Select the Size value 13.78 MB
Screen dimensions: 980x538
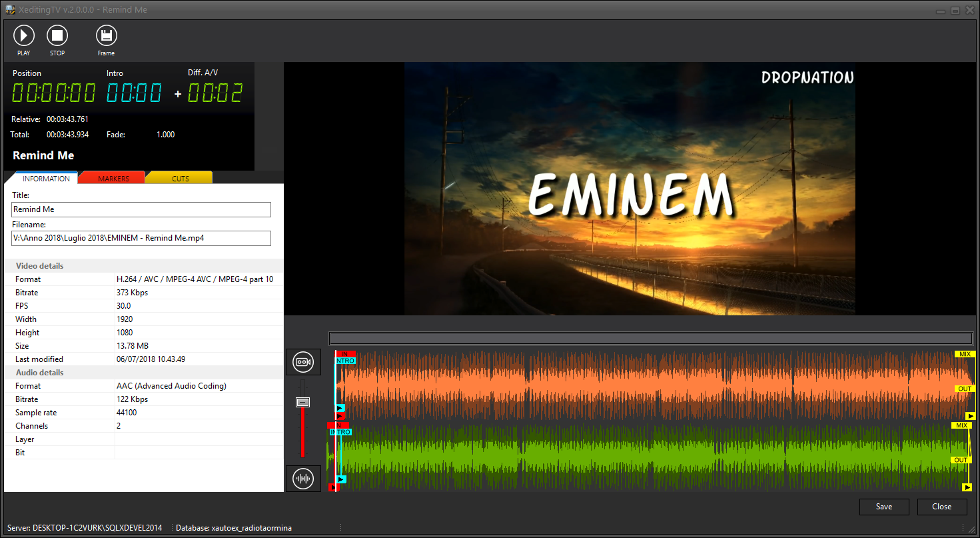click(132, 346)
